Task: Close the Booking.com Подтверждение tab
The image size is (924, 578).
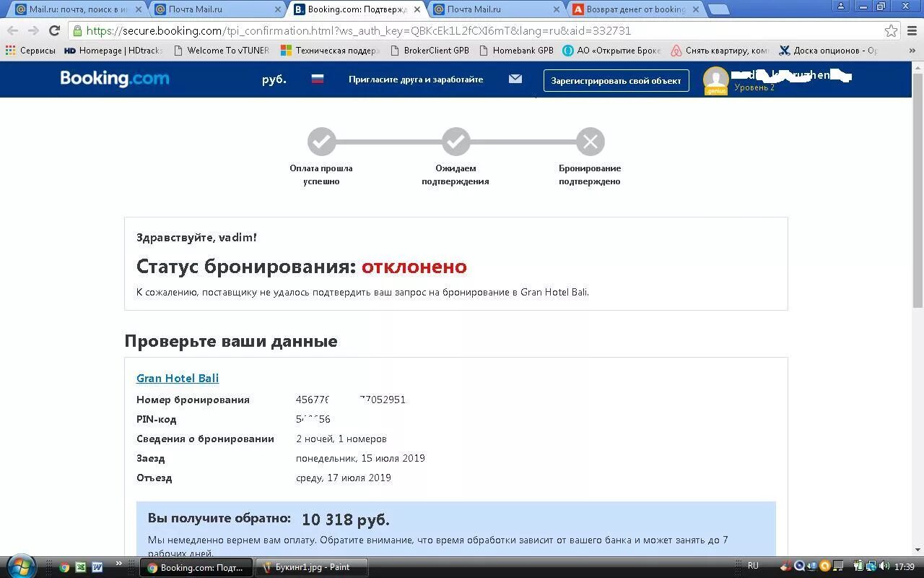Action: [417, 9]
